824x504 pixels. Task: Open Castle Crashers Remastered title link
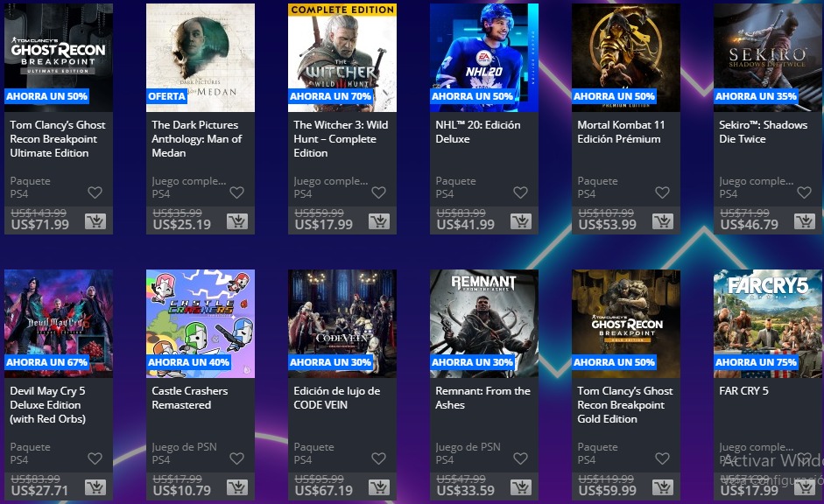coord(190,398)
